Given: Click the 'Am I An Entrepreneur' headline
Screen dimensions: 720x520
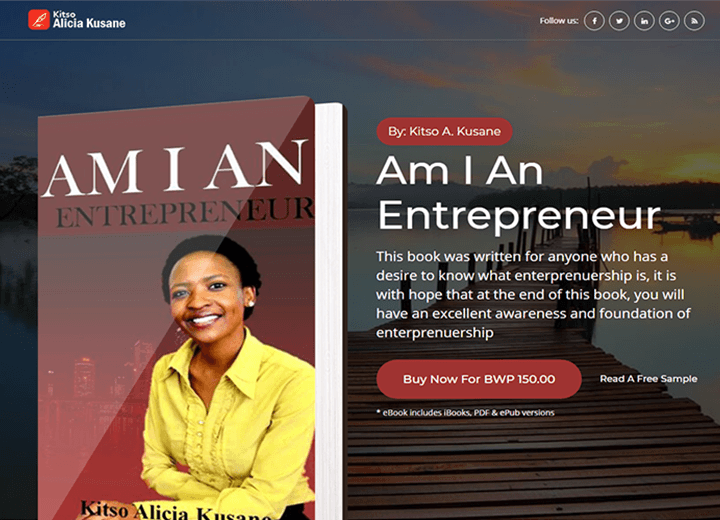Looking at the screenshot, I should tap(518, 193).
